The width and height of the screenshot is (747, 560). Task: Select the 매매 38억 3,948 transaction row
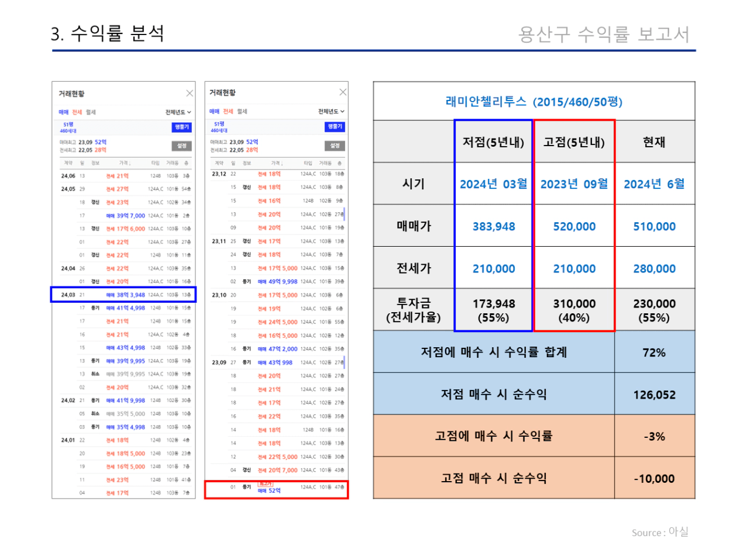click(125, 295)
